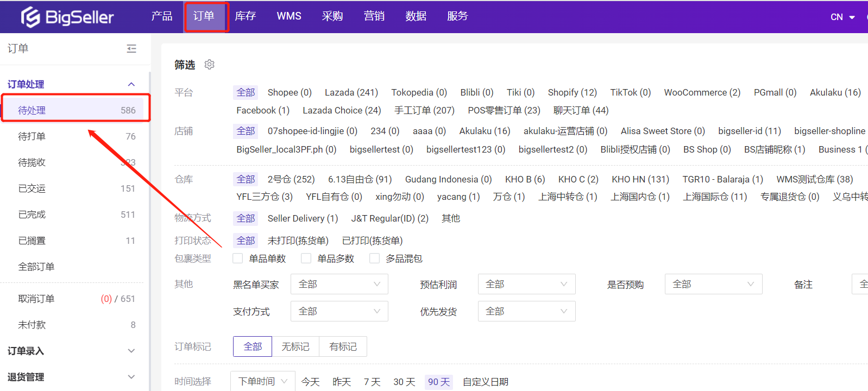The image size is (868, 391).
Task: Check the 单品多数 checkbox
Action: coord(306,258)
